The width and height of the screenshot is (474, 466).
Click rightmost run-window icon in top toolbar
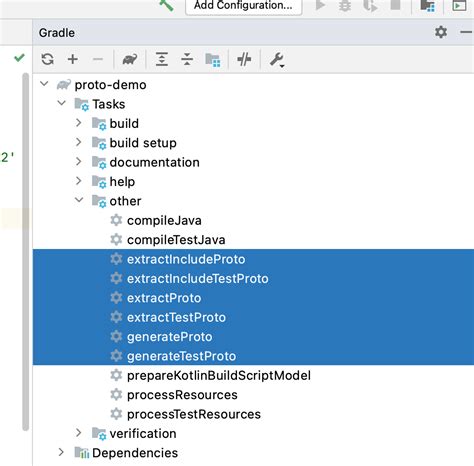pos(459,5)
